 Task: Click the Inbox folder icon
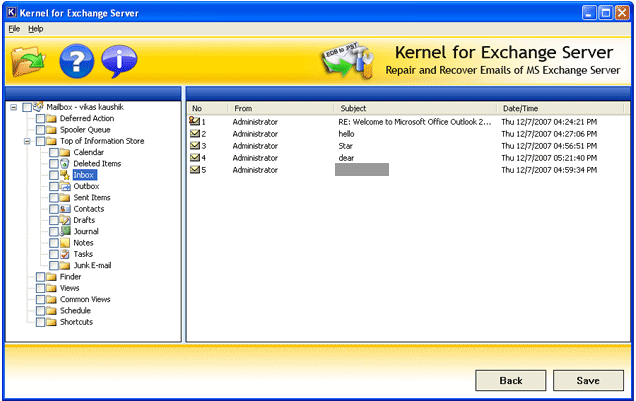[65, 175]
